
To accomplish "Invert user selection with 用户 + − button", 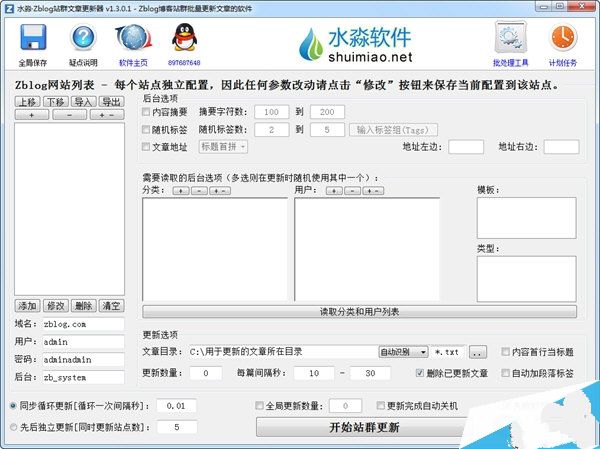I will (x=373, y=190).
